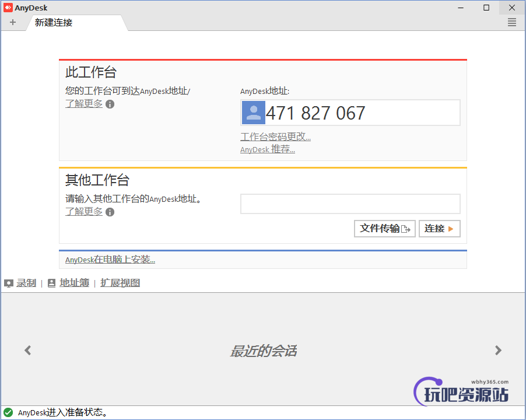Click the info icon under 此工作台

pyautogui.click(x=110, y=104)
